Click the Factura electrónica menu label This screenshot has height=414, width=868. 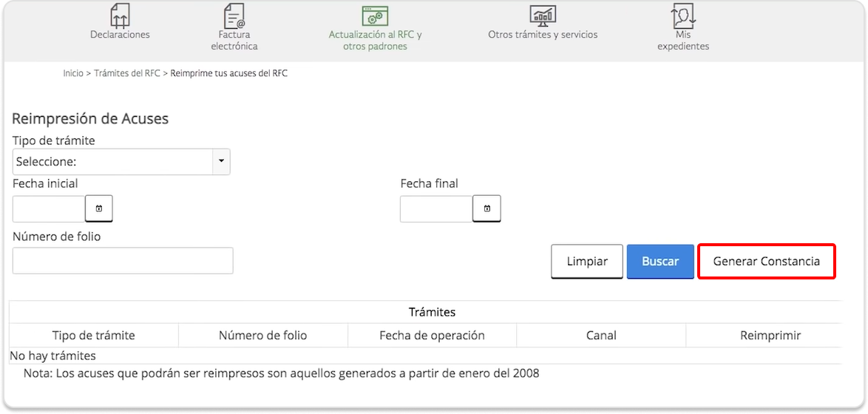tap(234, 41)
